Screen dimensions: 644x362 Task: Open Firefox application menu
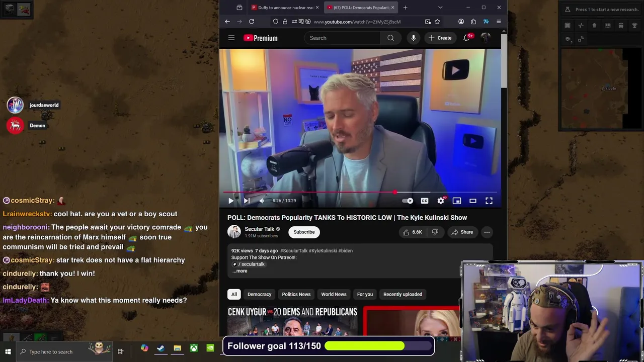(x=499, y=22)
